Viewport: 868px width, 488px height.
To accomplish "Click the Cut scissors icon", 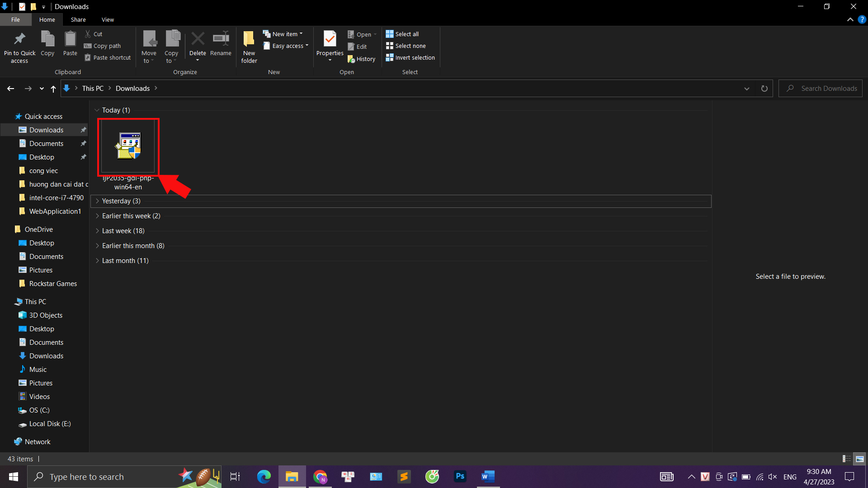I will point(88,34).
